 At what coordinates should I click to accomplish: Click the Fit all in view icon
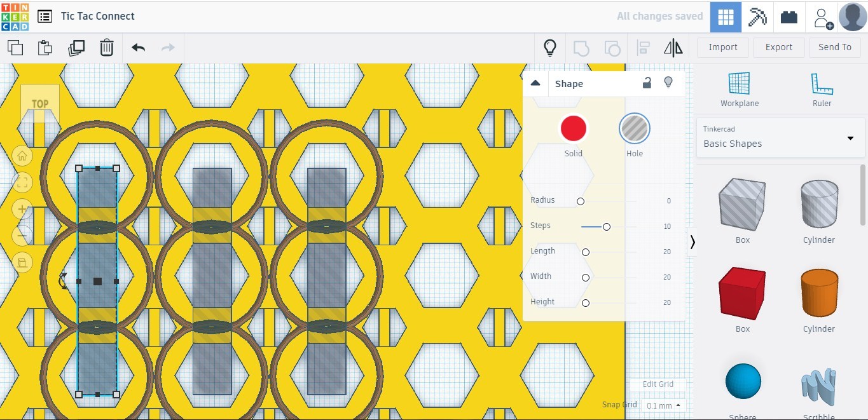(22, 182)
